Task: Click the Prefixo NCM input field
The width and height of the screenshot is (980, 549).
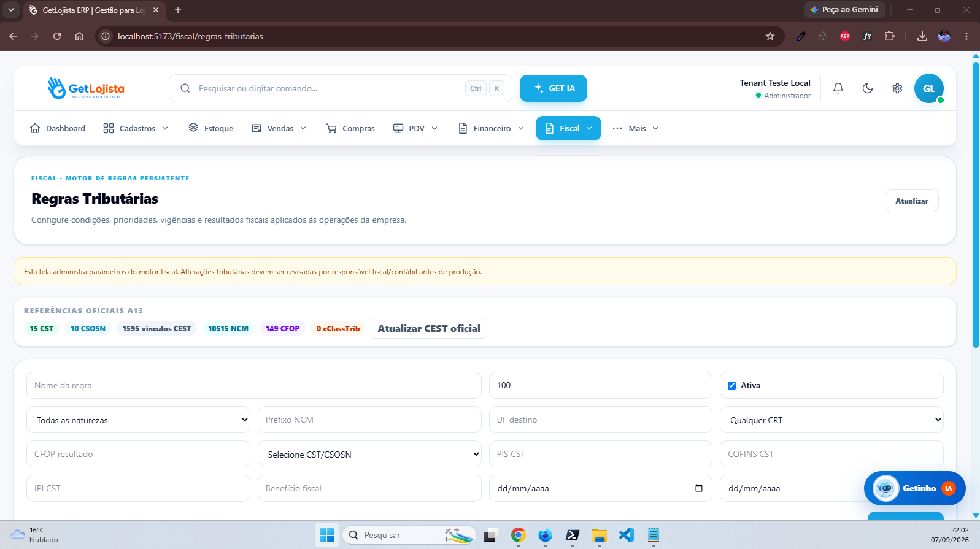Action: pos(369,420)
